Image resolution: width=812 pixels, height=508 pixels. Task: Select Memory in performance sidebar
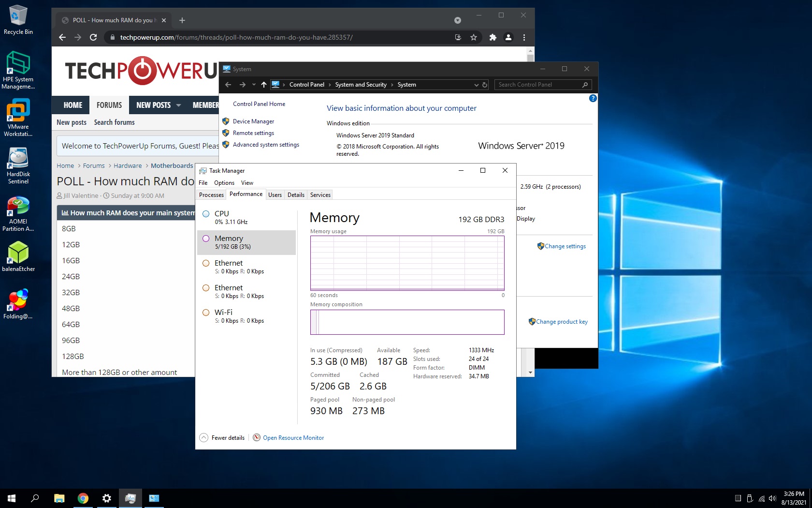[x=246, y=242]
